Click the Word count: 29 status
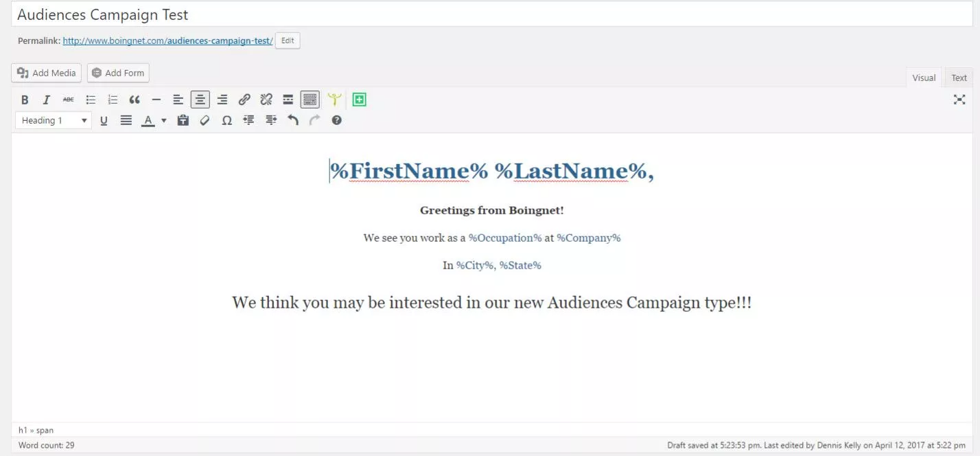 [x=47, y=445]
